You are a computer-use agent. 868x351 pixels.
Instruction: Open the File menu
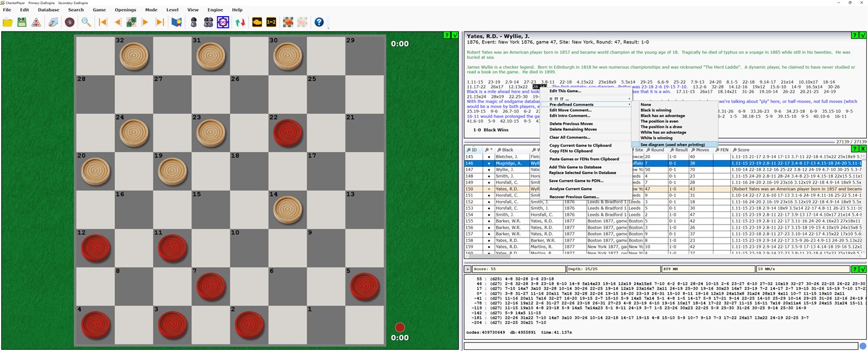(7, 10)
